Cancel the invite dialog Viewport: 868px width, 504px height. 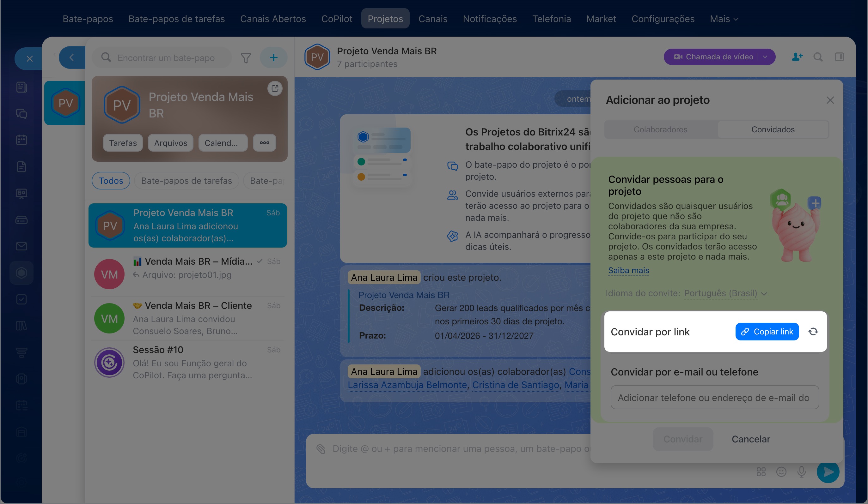pyautogui.click(x=751, y=439)
